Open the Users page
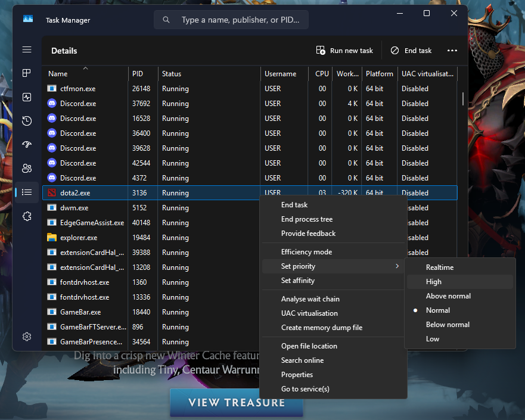 (x=26, y=168)
